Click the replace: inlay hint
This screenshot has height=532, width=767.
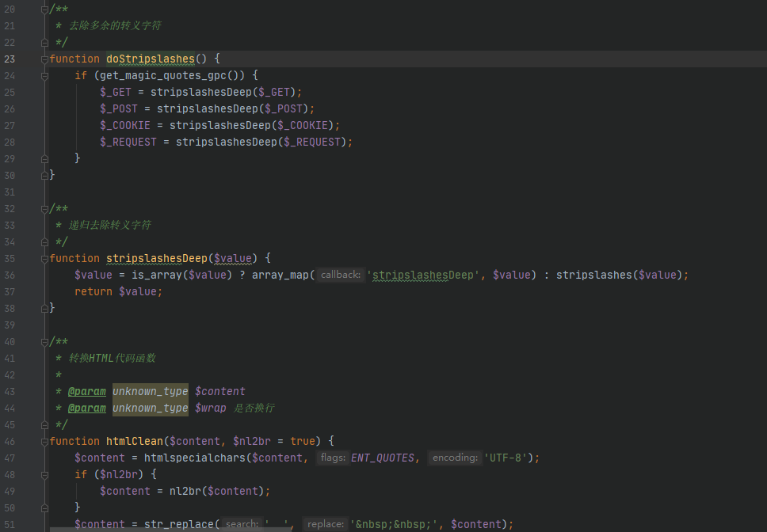pyautogui.click(x=326, y=524)
